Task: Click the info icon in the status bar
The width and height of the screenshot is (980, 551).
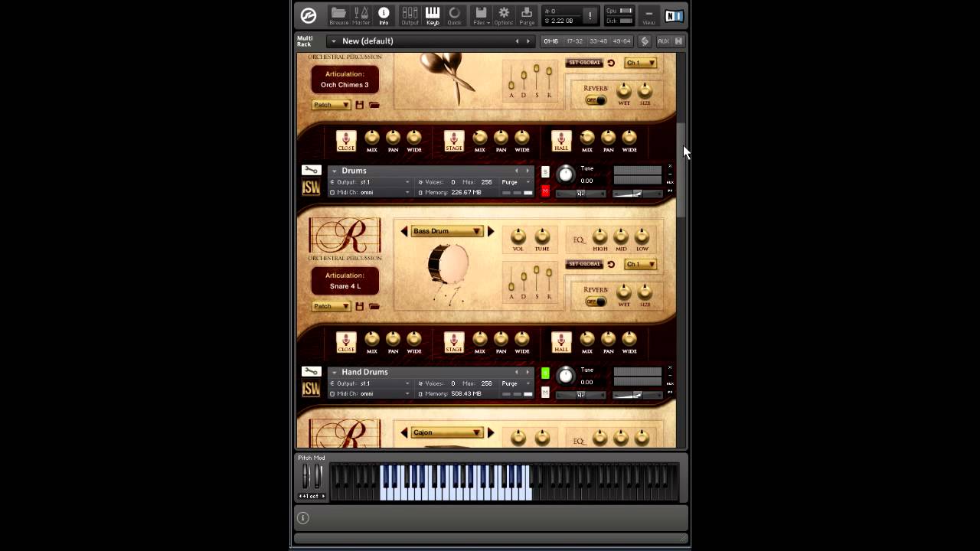Action: pyautogui.click(x=303, y=518)
